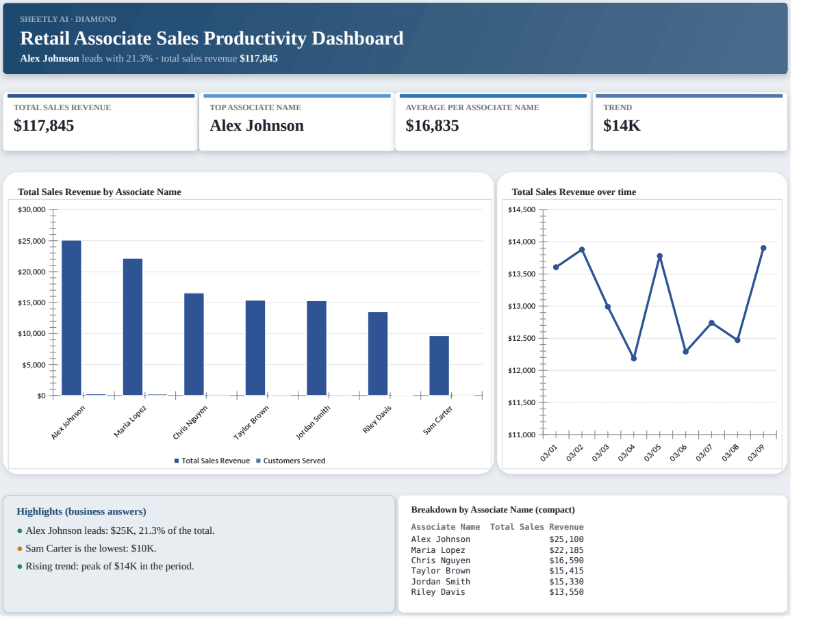Click Alex Johnson's revenue bar
The width and height of the screenshot is (840, 631).
[x=71, y=318]
